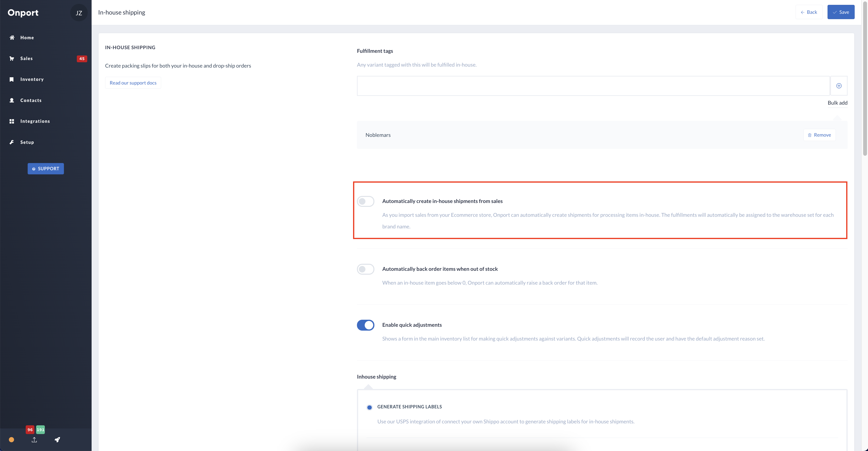
Task: Click the Contacts person icon
Action: click(x=12, y=100)
